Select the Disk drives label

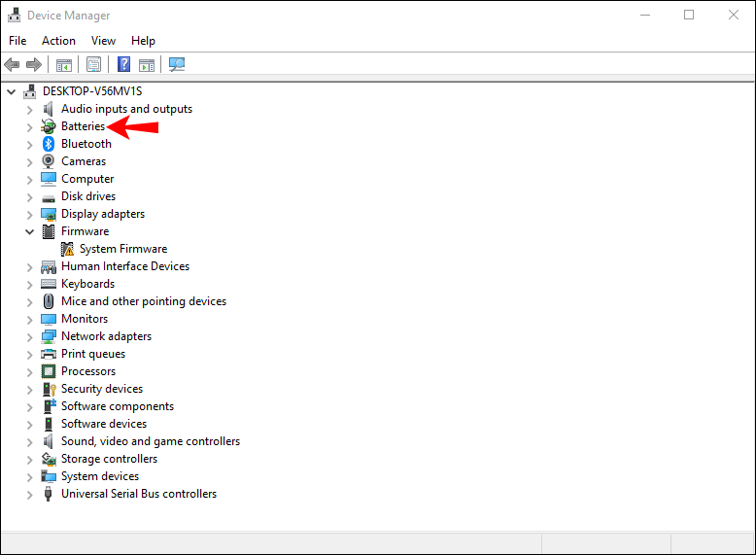pyautogui.click(x=88, y=196)
